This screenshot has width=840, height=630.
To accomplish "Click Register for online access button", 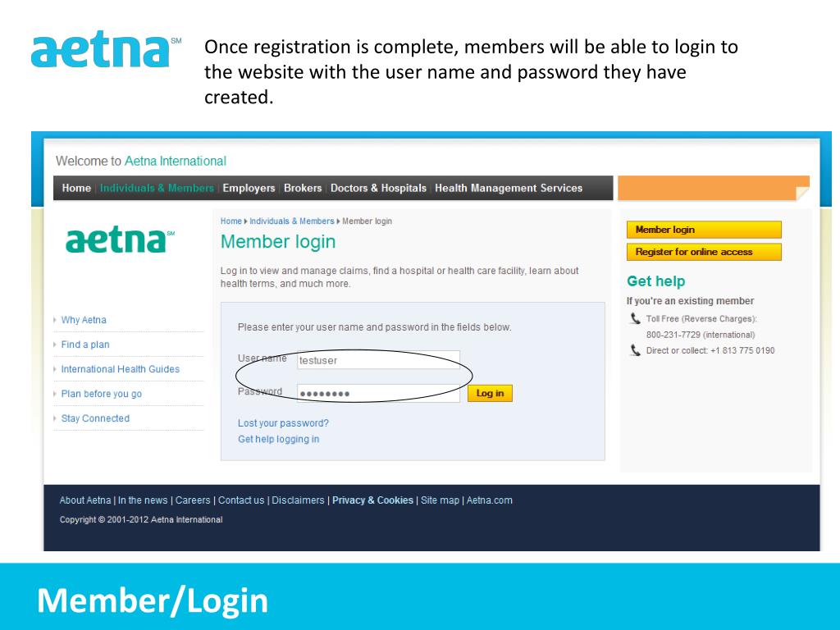I will pos(704,252).
